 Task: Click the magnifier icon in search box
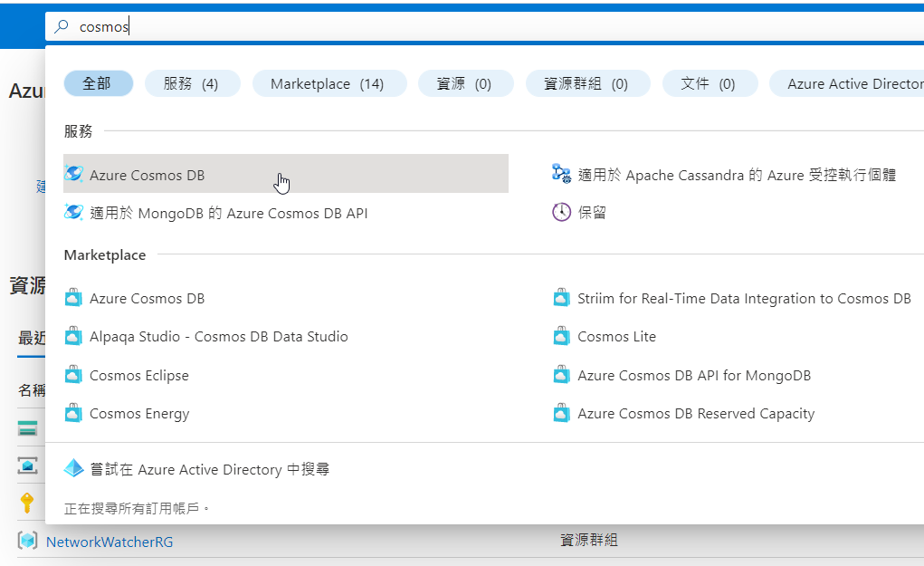(x=62, y=26)
